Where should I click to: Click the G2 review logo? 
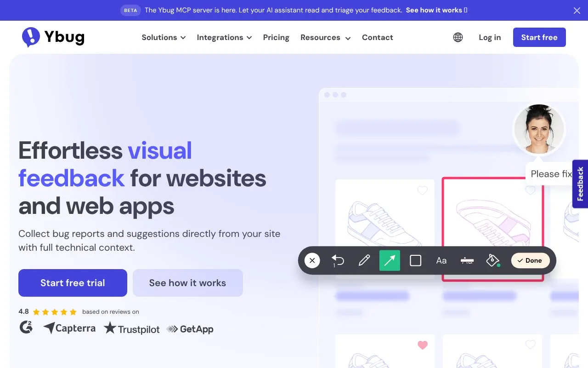click(26, 327)
